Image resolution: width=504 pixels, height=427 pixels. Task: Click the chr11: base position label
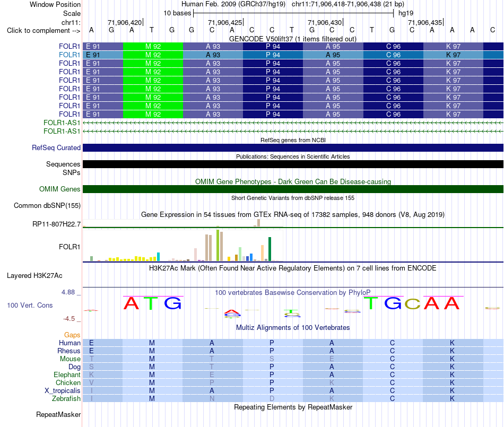pyautogui.click(x=71, y=22)
